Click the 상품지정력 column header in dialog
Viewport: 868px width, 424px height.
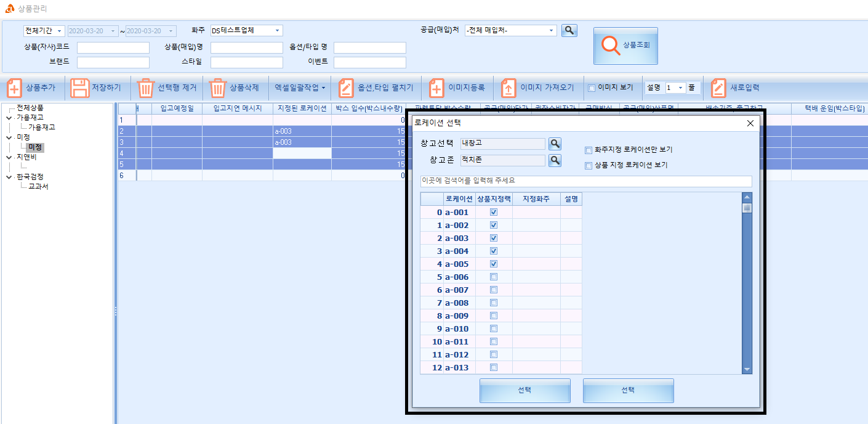point(494,199)
